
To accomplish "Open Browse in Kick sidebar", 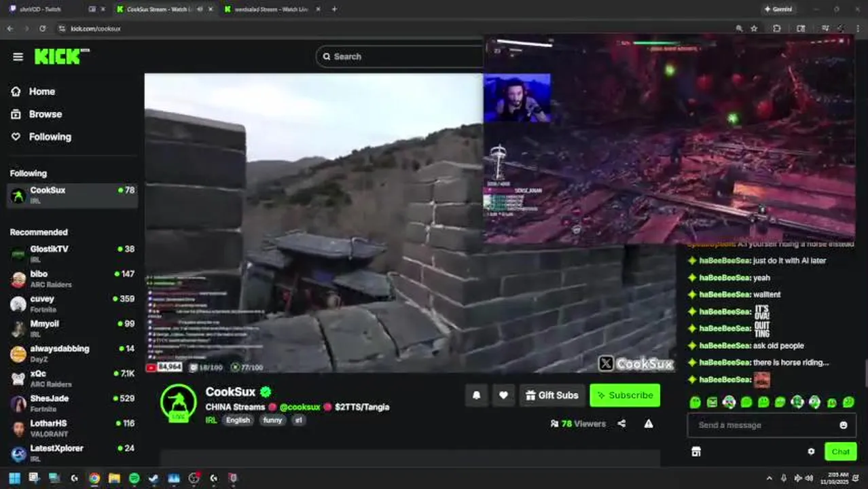I will 45,114.
